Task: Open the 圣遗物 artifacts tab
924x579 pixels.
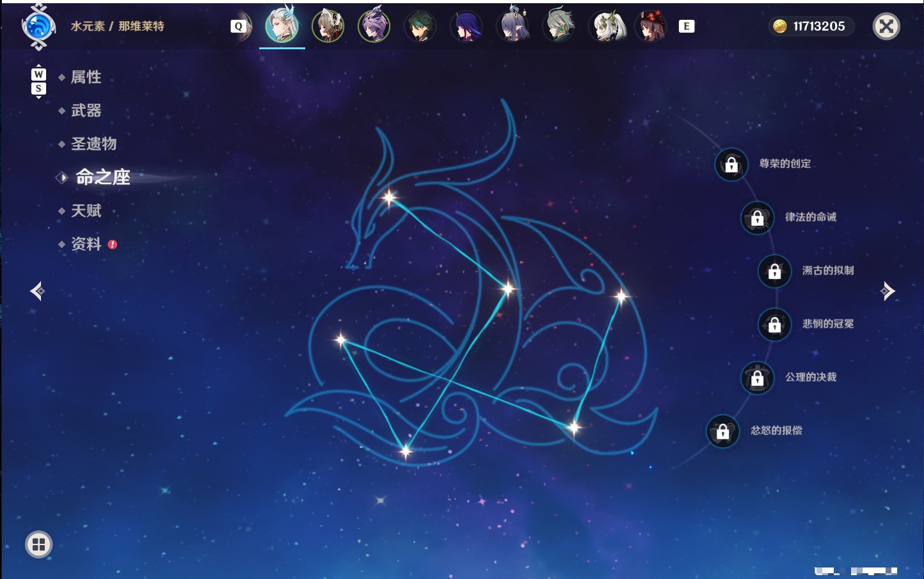Action: pyautogui.click(x=93, y=144)
